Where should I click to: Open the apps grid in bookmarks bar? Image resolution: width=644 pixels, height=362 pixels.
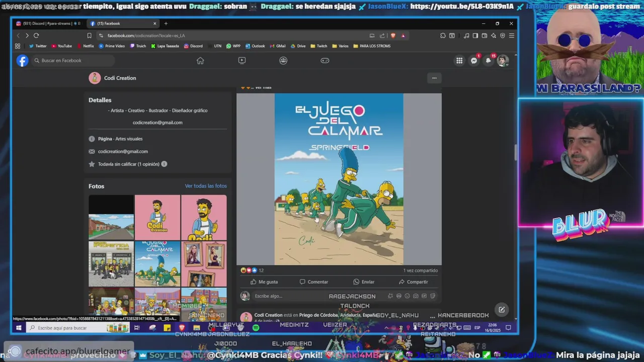pyautogui.click(x=18, y=46)
